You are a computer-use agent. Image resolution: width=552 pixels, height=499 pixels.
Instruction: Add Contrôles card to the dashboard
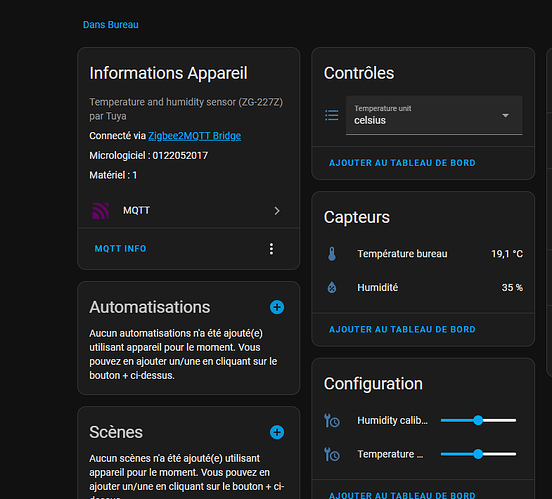402,163
